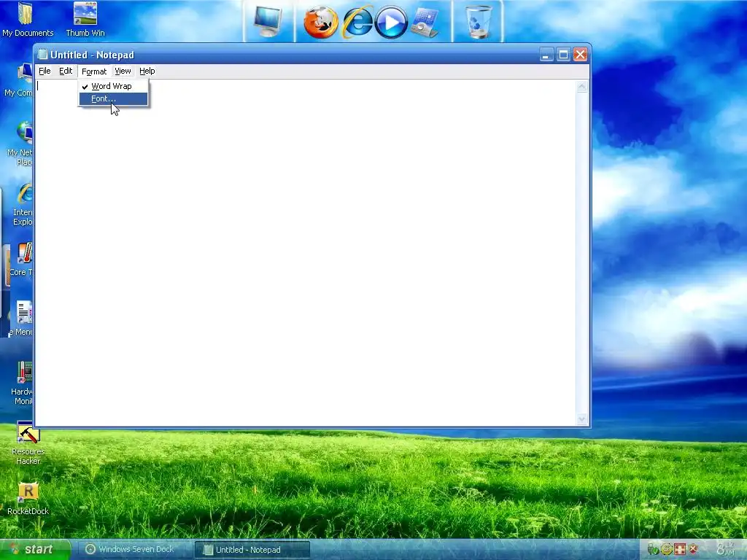This screenshot has width=747, height=560.
Task: Select the RocketDock desktop icon
Action: point(28,499)
